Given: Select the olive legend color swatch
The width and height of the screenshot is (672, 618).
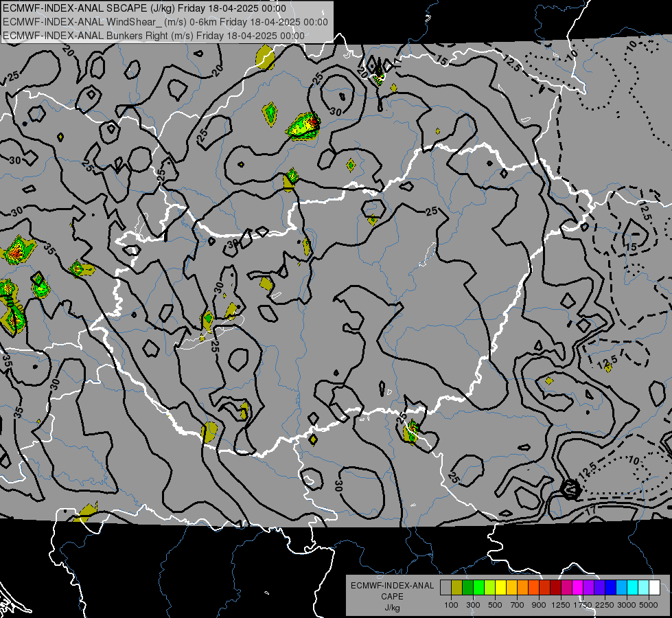Looking at the screenshot, I should pos(457,588).
